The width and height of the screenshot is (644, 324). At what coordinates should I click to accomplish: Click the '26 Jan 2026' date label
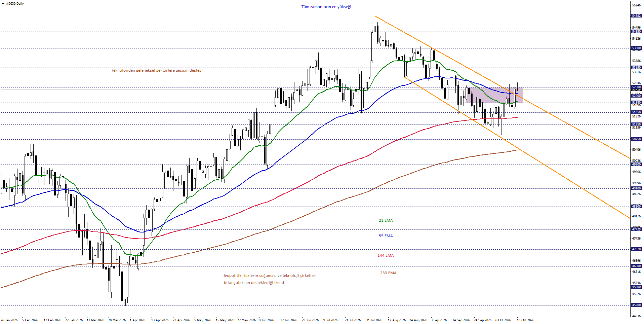tap(9, 320)
